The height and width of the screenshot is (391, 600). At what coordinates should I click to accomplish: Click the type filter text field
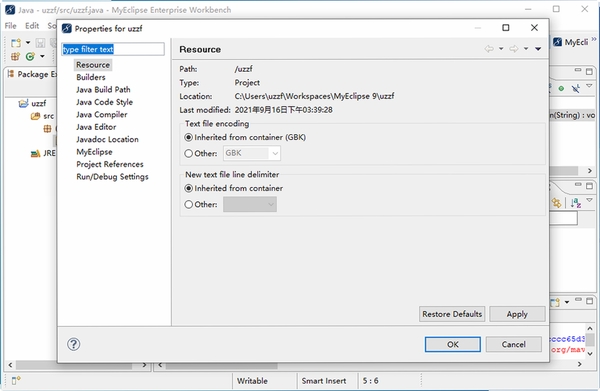[113, 49]
